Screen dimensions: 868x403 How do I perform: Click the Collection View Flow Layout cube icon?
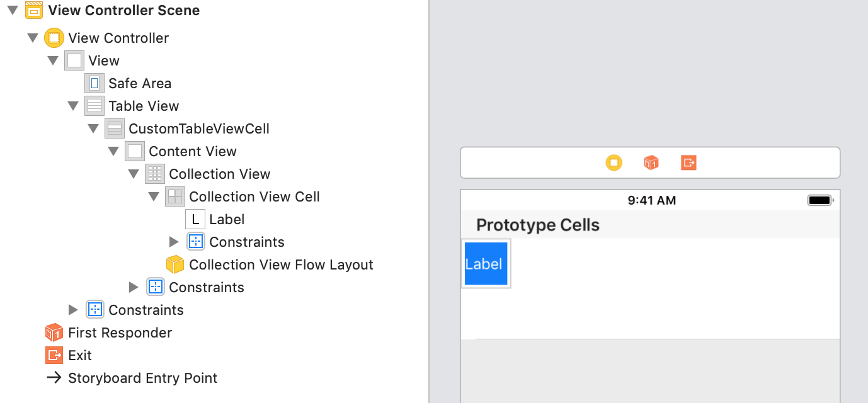[x=175, y=264]
